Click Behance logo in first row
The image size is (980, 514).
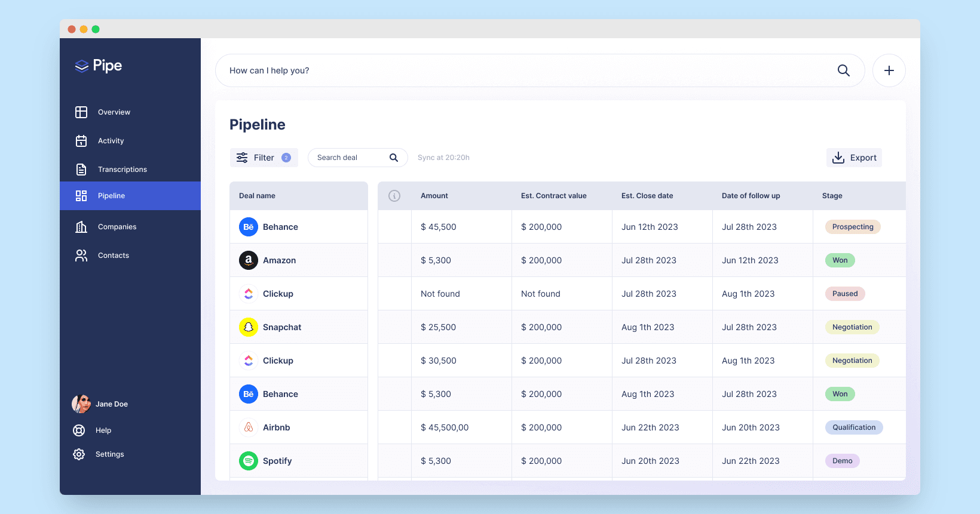tap(249, 227)
